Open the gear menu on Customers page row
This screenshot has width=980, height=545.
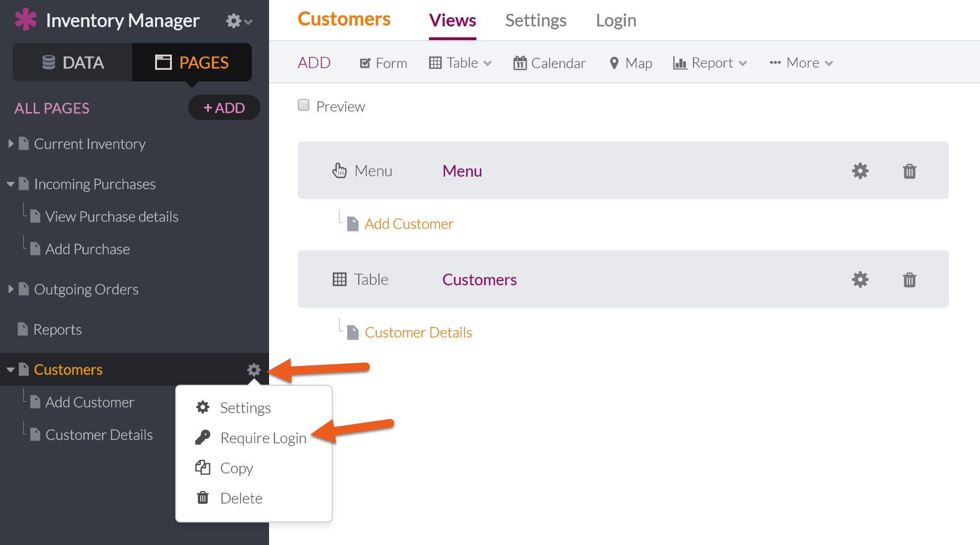[254, 369]
